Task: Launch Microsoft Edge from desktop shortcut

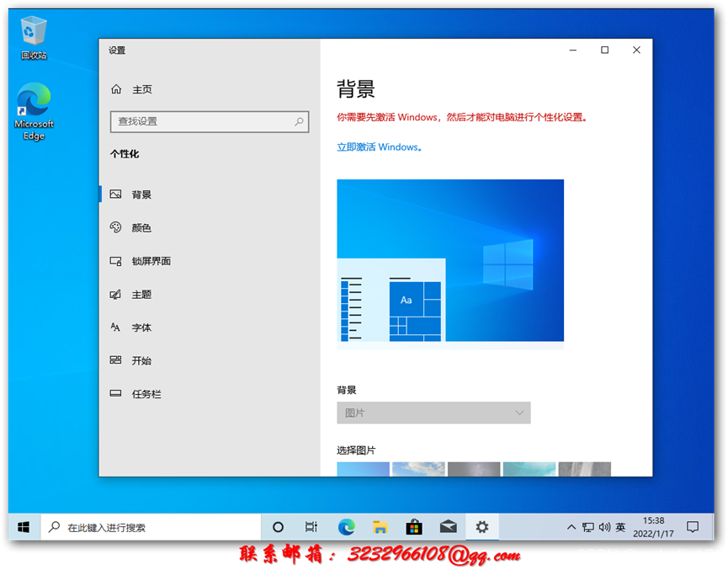Action: click(x=34, y=111)
